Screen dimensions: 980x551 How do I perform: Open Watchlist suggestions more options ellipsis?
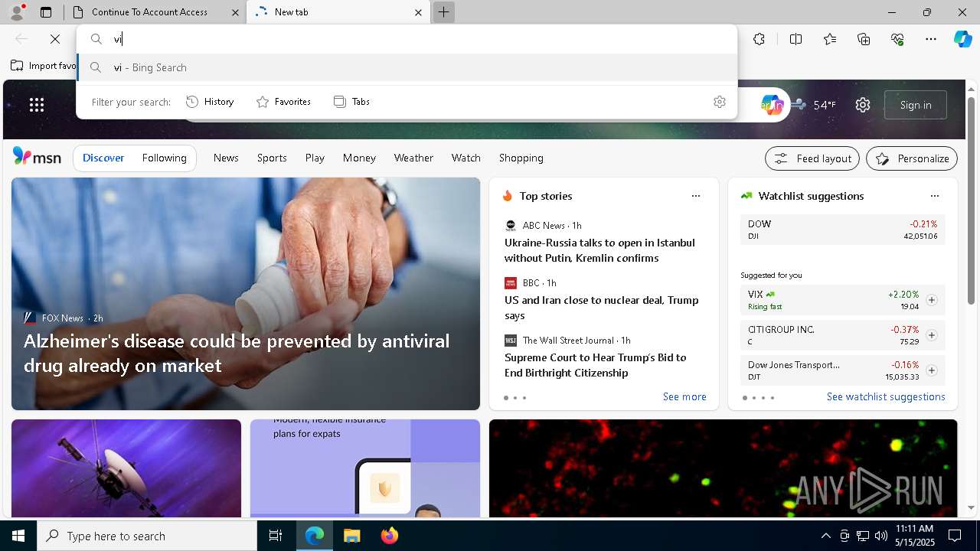(934, 196)
